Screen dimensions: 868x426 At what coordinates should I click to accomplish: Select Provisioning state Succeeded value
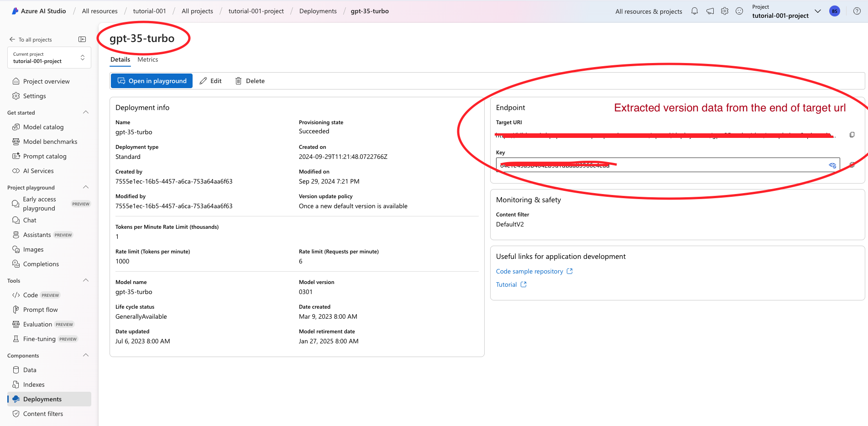coord(314,131)
